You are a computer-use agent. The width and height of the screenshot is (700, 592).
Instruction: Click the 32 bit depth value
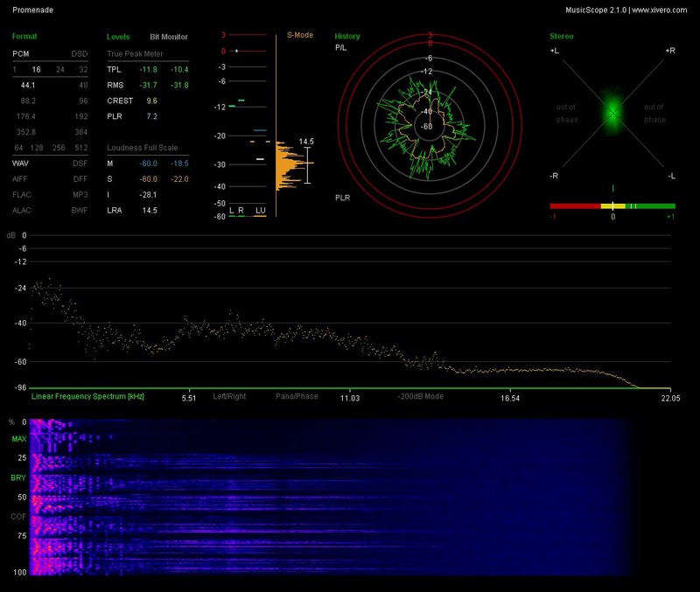83,70
